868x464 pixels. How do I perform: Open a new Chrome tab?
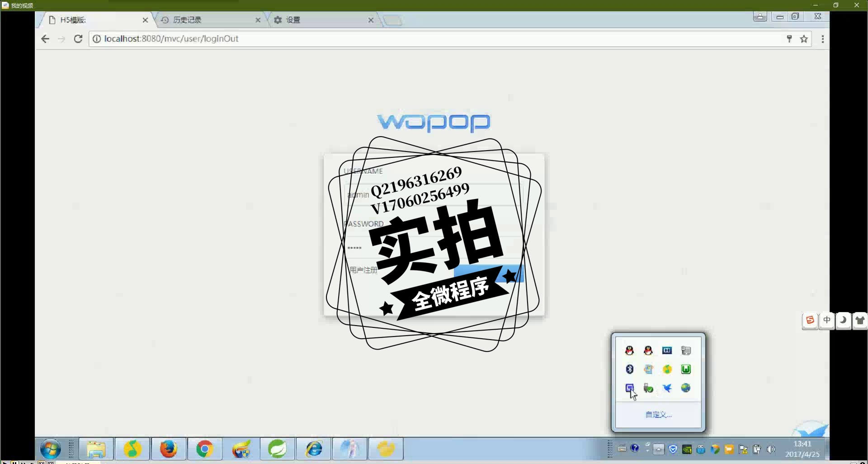tap(392, 20)
